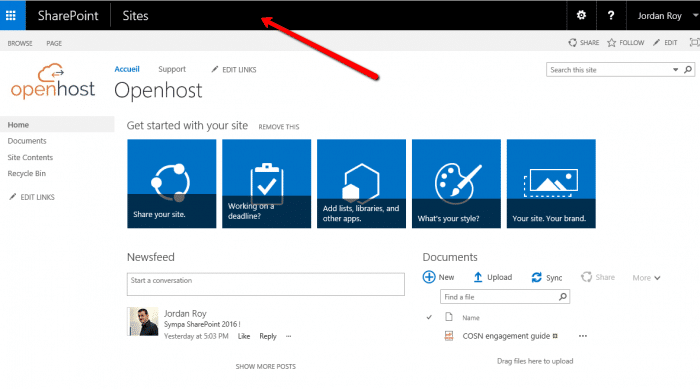The width and height of the screenshot is (700, 389).
Task: Open Documents in the left navigation
Action: tap(27, 141)
